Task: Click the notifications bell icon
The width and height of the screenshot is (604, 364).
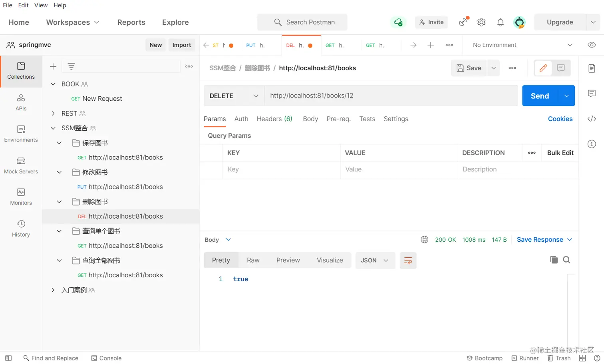Action: pyautogui.click(x=500, y=22)
